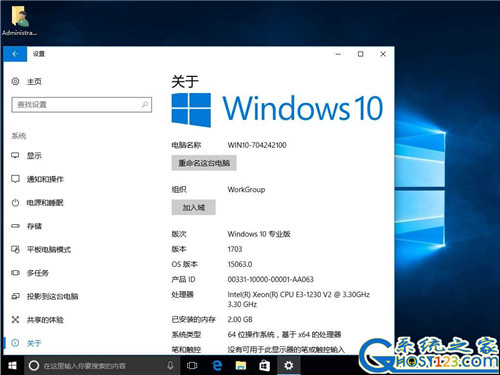Click the 关于 page heading
Viewport: 500px width, 375px height.
pyautogui.click(x=185, y=81)
